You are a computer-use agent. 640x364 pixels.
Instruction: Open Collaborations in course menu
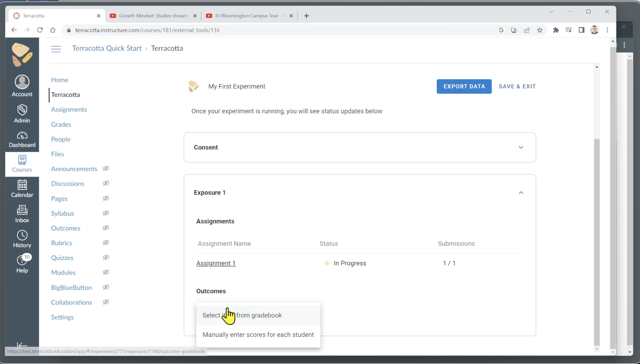tap(72, 302)
